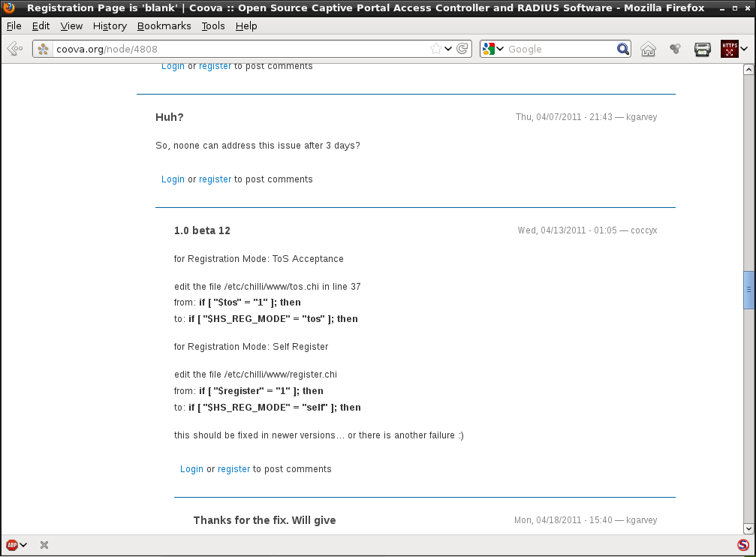Reload the page with the refresh icon

[462, 49]
